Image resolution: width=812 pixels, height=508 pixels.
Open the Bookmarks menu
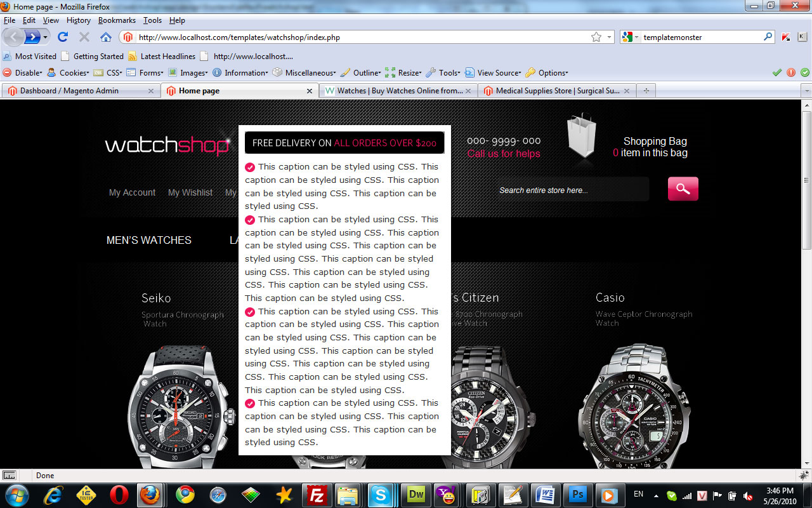[x=117, y=20]
